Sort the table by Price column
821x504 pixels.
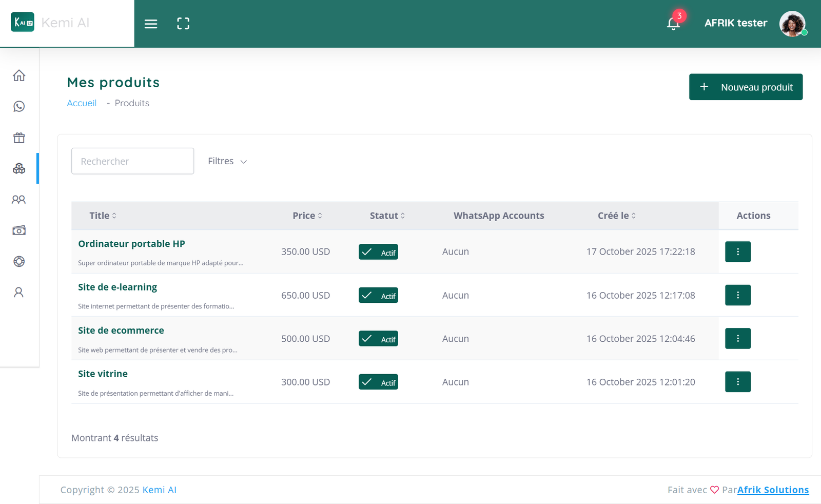(307, 216)
